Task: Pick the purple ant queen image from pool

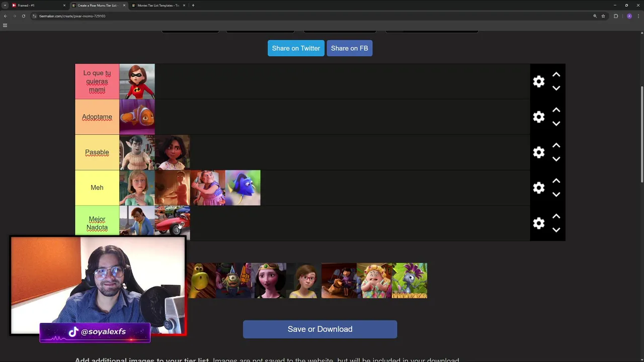Action: coord(410,281)
